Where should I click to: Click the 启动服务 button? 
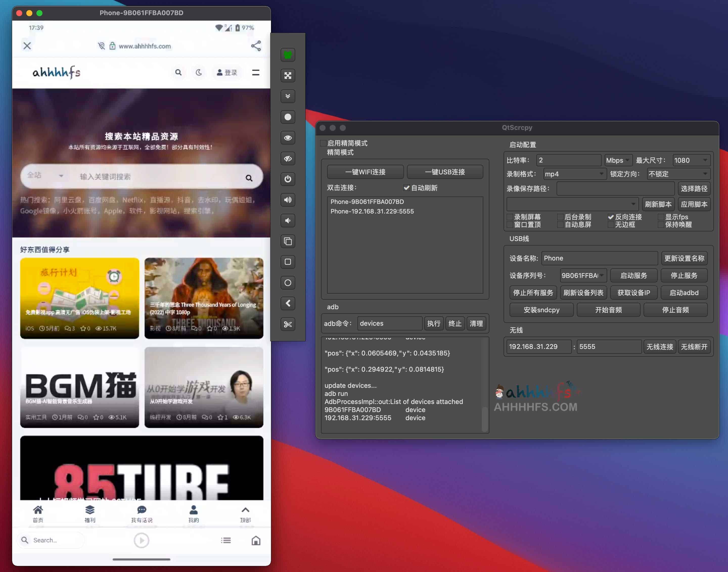point(634,275)
